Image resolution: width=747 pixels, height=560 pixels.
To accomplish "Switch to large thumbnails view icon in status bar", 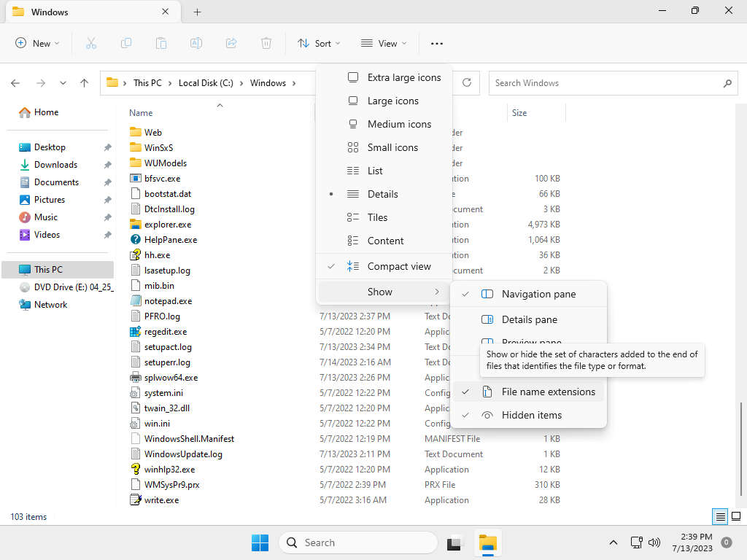I will (x=736, y=516).
